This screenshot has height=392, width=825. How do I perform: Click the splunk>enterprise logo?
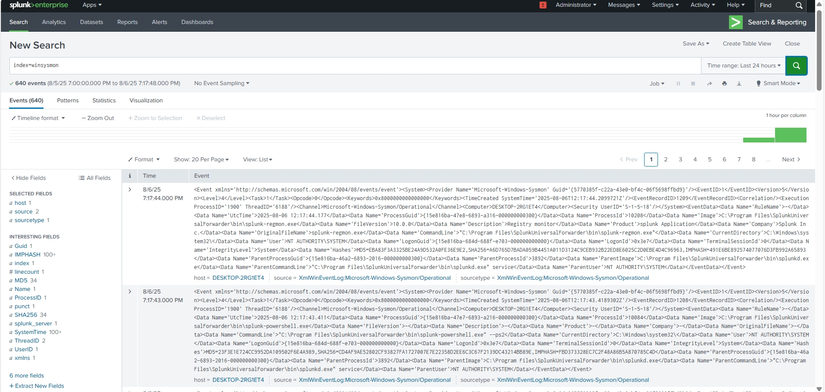39,5
